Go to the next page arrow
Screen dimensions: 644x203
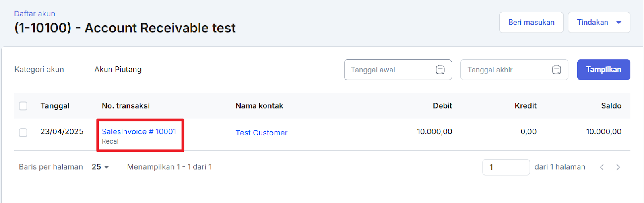[x=618, y=167]
